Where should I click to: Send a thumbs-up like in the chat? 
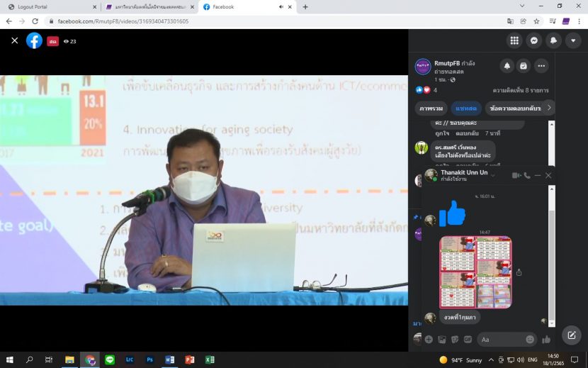point(546,340)
